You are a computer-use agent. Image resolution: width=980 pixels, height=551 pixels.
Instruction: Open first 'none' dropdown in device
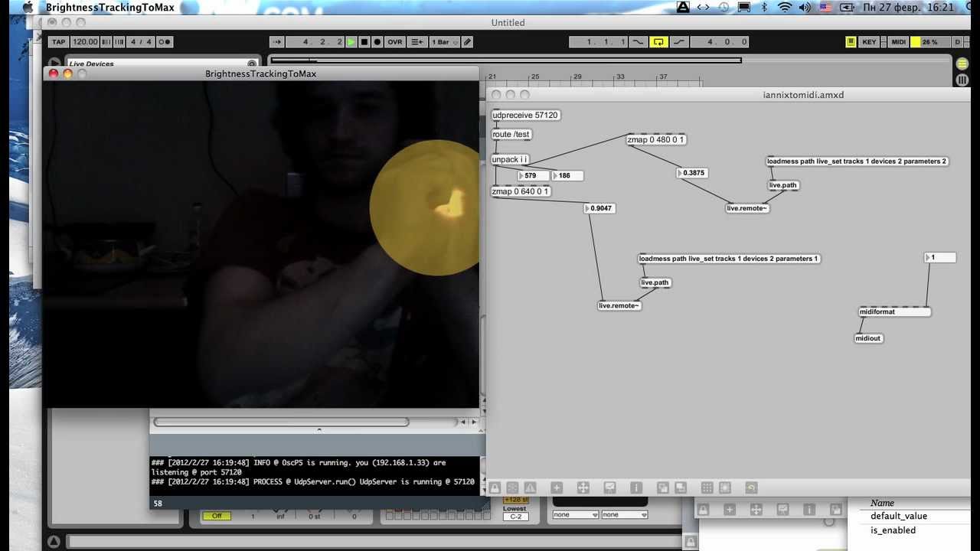point(575,515)
